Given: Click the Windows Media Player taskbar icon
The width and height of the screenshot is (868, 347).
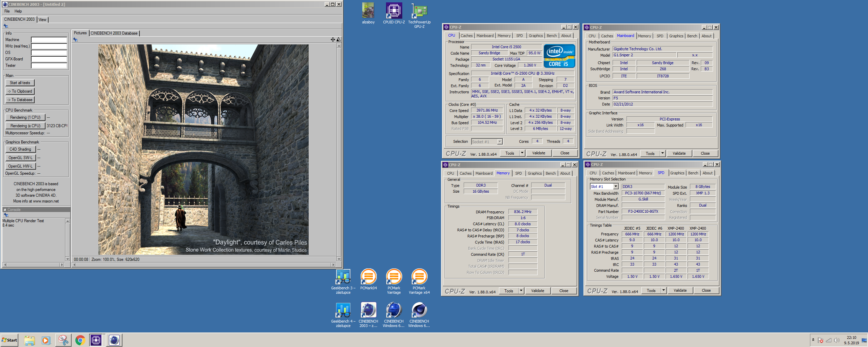Looking at the screenshot, I should (46, 340).
